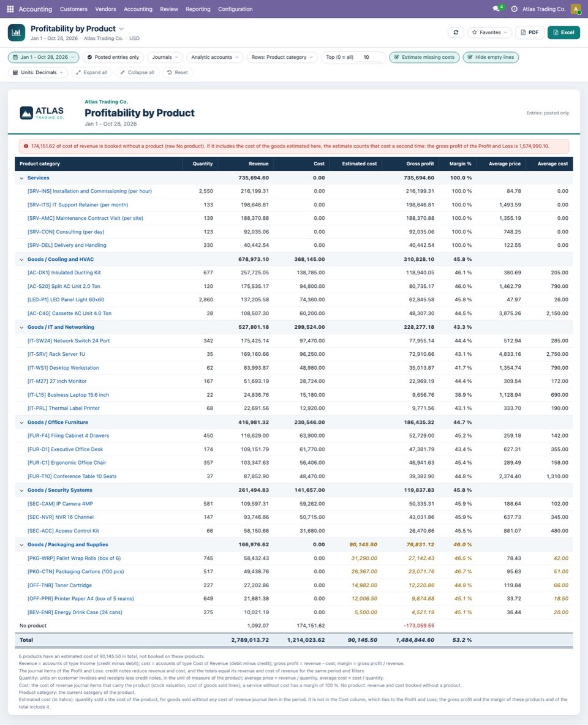This screenshot has width=588, height=725.
Task: Open the Journals filter dropdown
Action: (x=165, y=58)
